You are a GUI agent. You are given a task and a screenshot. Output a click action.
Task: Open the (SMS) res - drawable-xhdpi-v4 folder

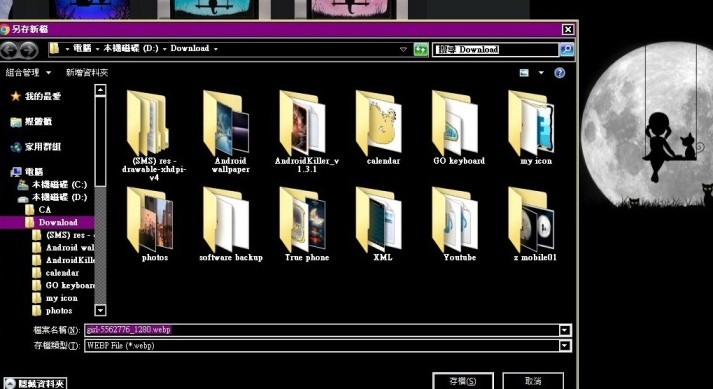154,135
